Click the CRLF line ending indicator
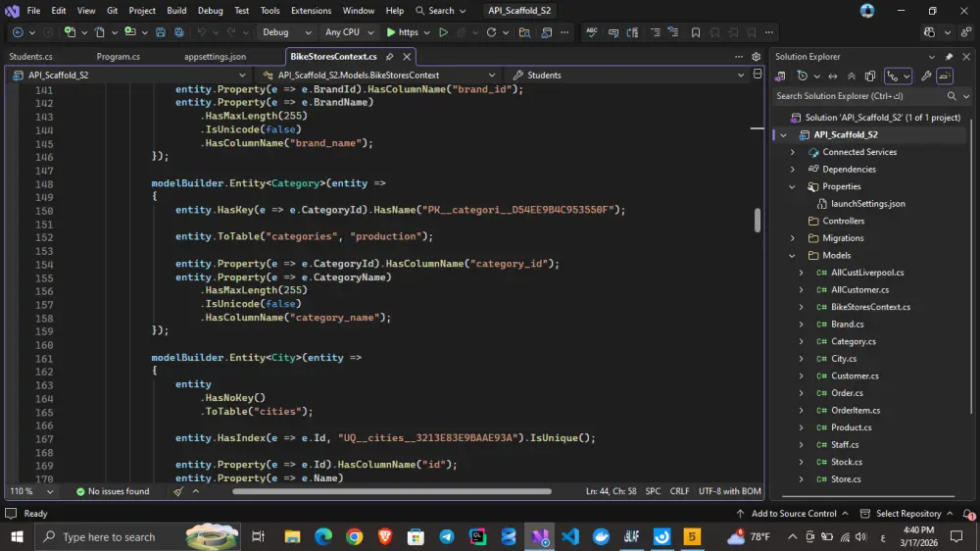Screen dimensions: 980x551 (x=679, y=491)
